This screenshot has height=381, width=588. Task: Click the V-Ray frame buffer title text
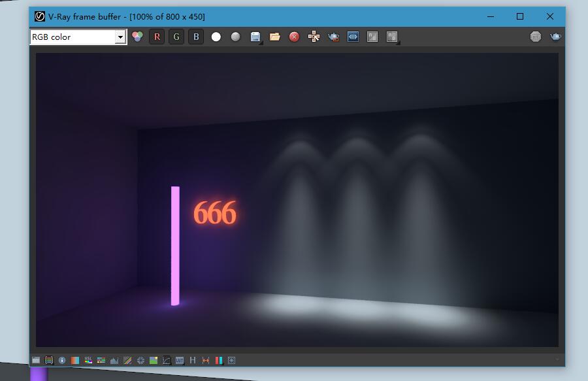127,16
